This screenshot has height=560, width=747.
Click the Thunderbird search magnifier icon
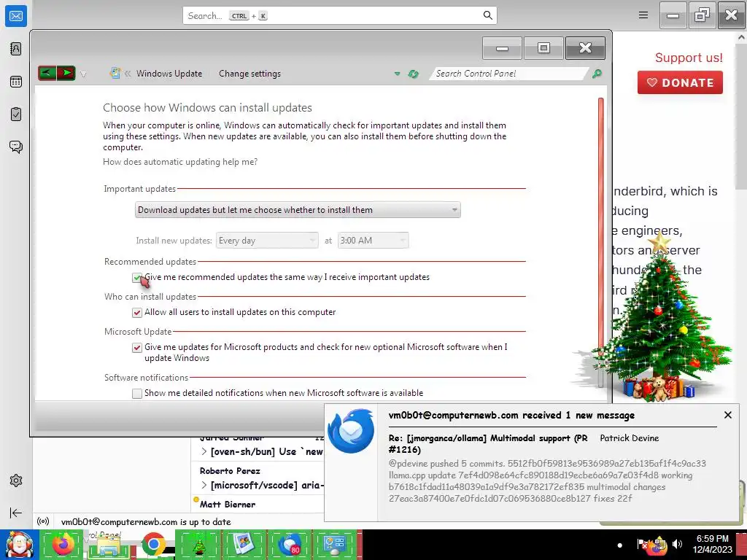click(x=487, y=15)
